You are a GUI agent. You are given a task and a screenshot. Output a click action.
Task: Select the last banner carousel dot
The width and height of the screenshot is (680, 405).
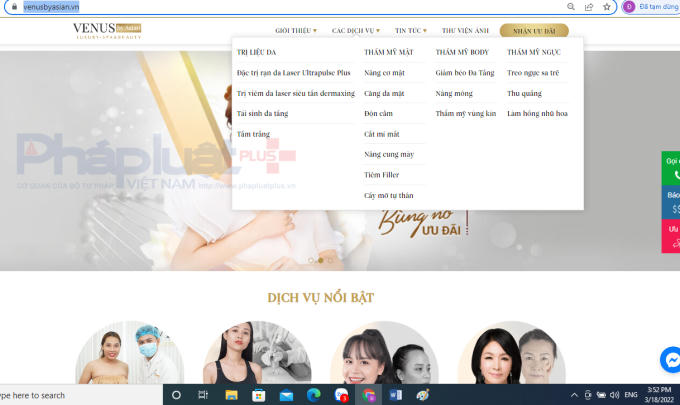(x=330, y=260)
